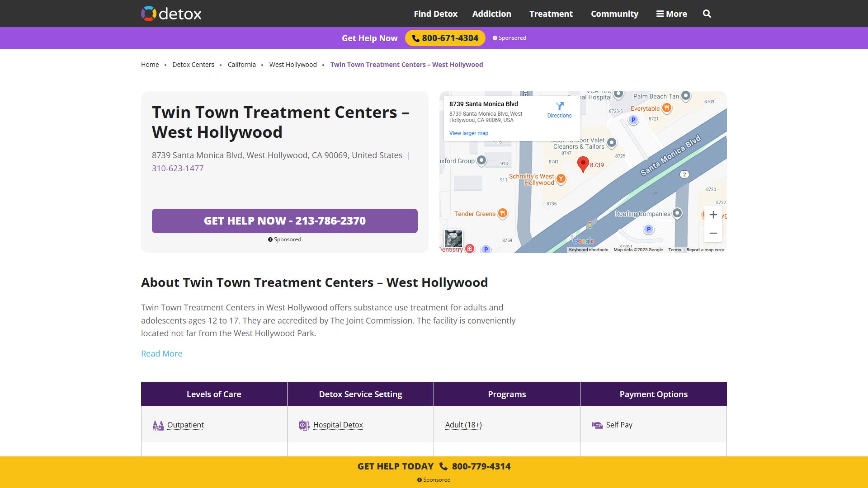Screen dimensions: 868x488
Task: Click the red 8739 map pin
Action: [583, 164]
